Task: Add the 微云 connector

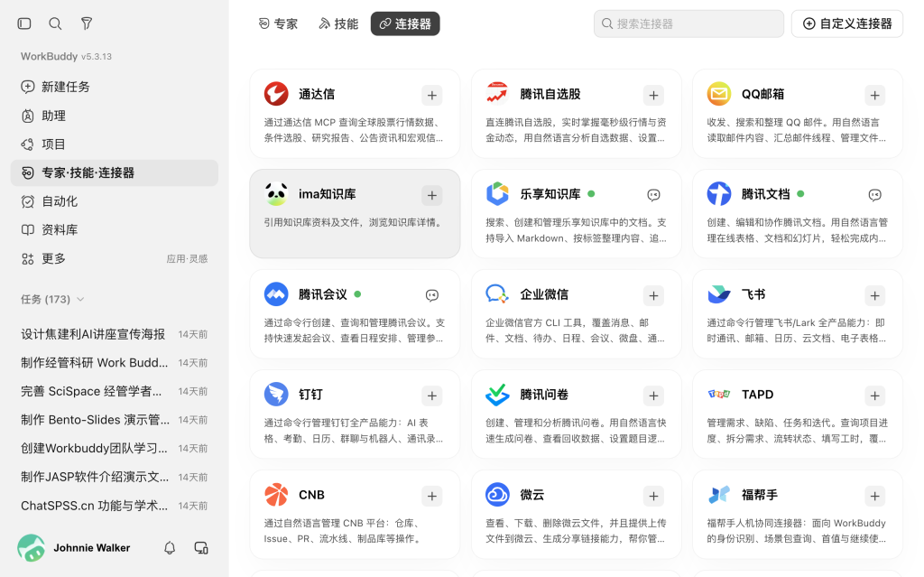Action: pyautogui.click(x=653, y=496)
